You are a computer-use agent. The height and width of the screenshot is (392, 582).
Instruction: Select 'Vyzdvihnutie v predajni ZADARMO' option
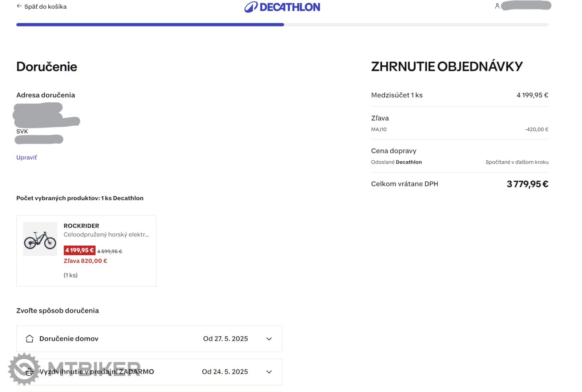tap(97, 372)
